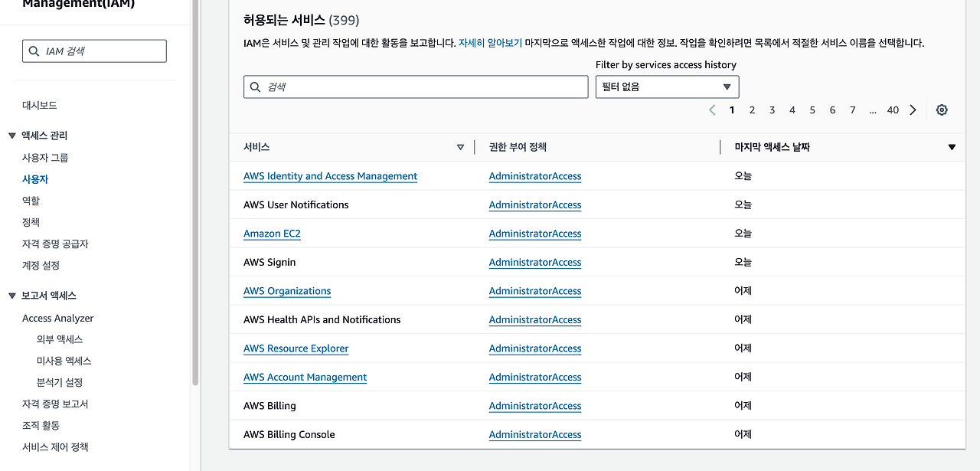Open AdministratorAccess policy for AWS User Notifications
The height and width of the screenshot is (471, 980).
click(x=535, y=204)
